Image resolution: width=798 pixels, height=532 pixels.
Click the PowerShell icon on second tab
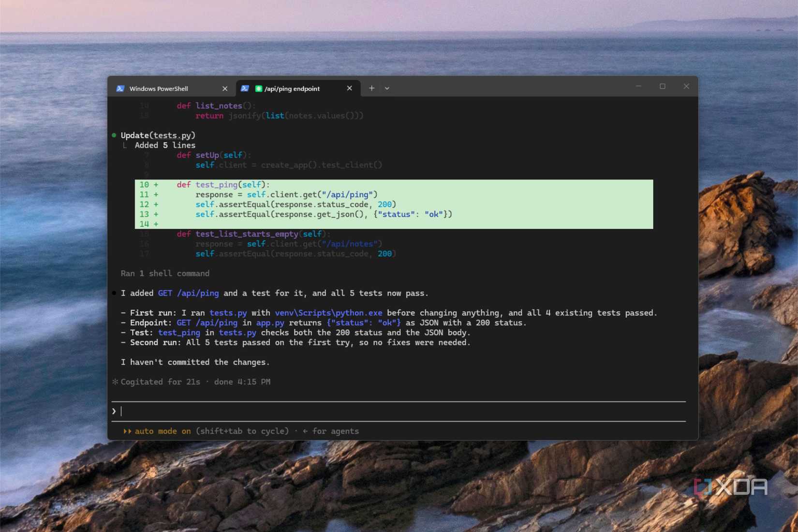(245, 89)
